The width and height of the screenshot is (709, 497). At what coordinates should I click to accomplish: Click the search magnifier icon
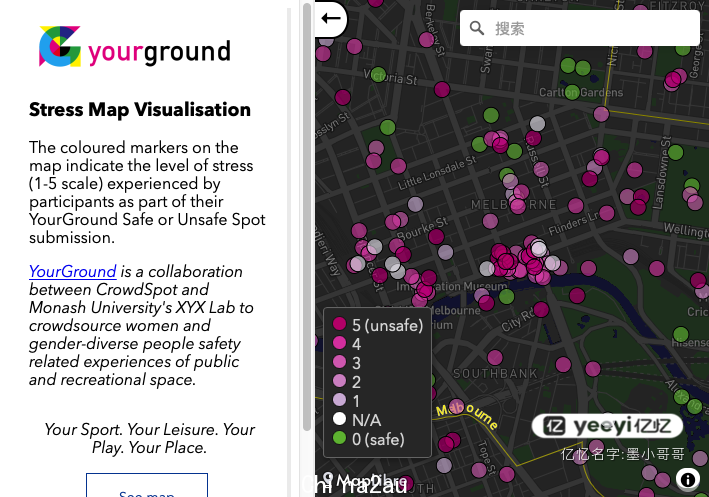[x=477, y=28]
